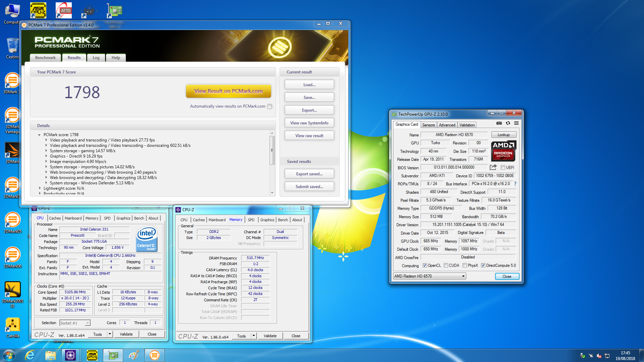
Task: Click View raw SystemInfo button
Action: pos(309,123)
